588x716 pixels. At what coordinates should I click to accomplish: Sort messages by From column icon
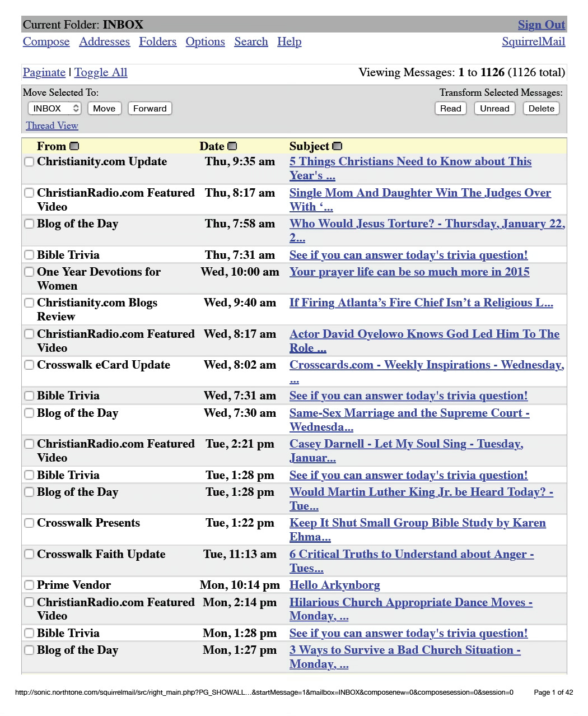click(74, 146)
